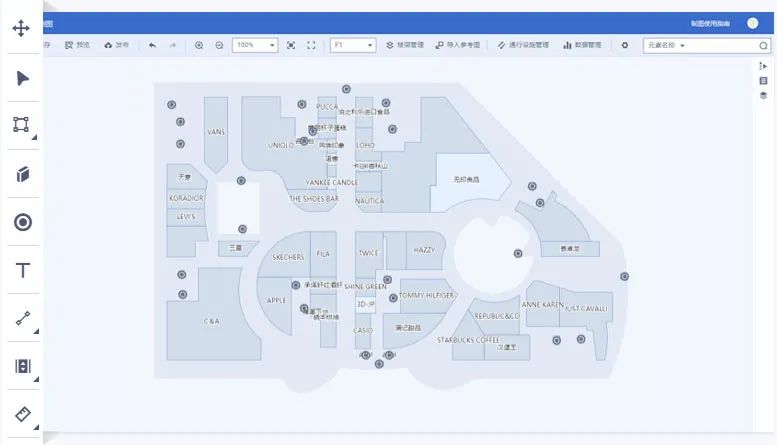Activate the Text tool
This screenshot has height=445, width=777.
coord(22,270)
